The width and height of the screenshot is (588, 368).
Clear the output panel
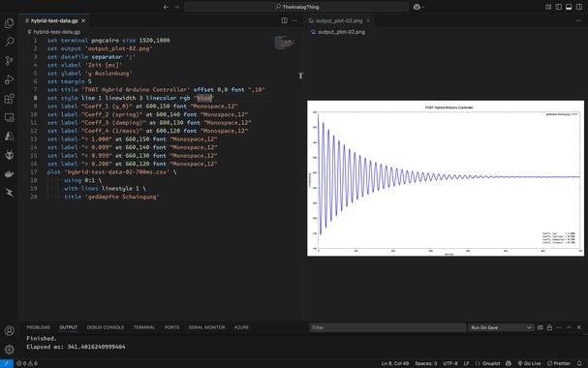[x=540, y=327]
